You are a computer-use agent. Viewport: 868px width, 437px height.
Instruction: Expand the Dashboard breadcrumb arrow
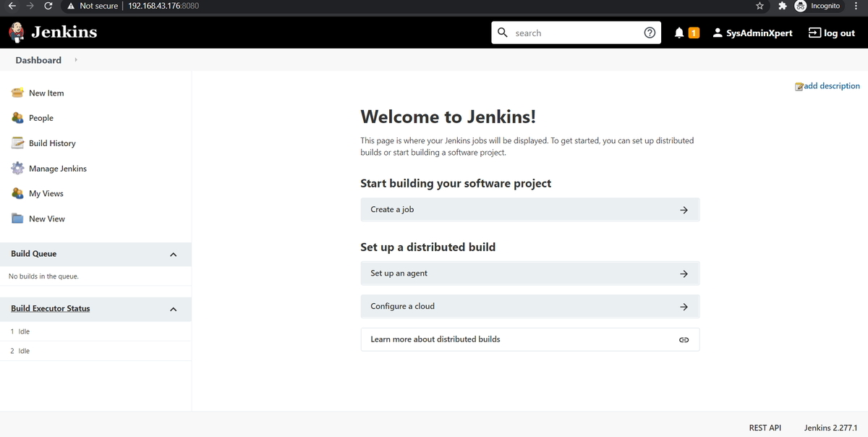(x=75, y=60)
